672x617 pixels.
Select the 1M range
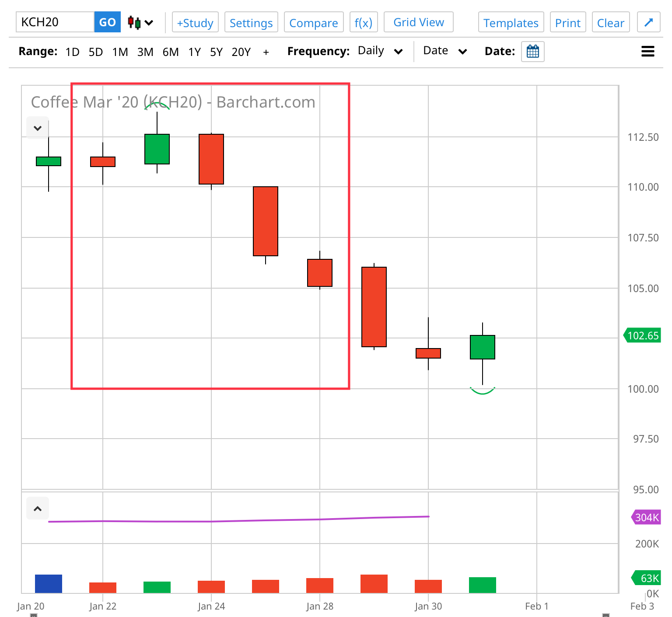pos(120,52)
